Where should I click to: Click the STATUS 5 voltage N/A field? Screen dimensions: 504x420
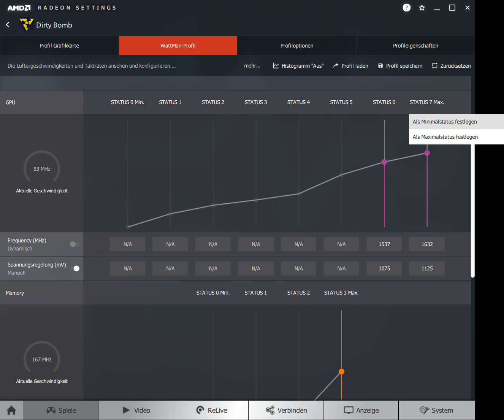[341, 268]
